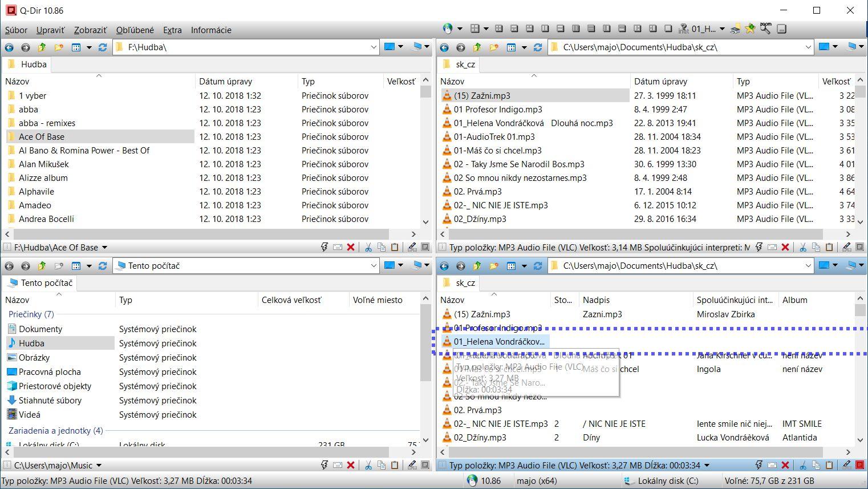Click the globe-and-mouse icon in main toolbar

pos(448,29)
